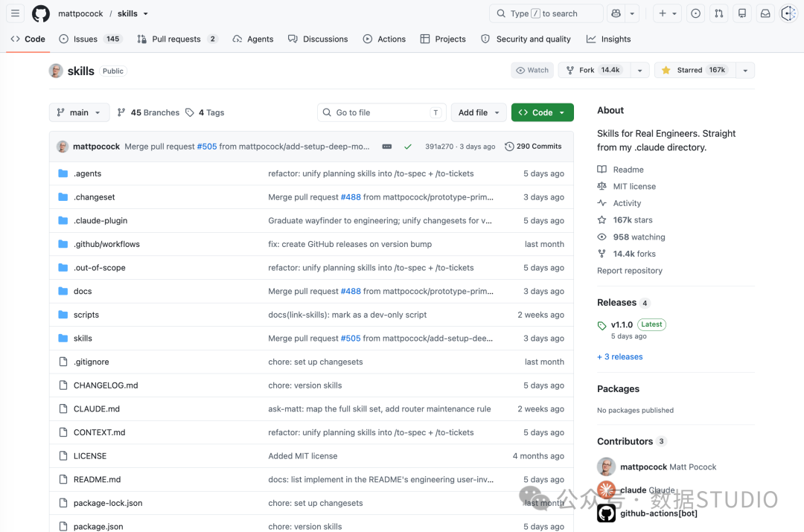Open the Fork options dropdown arrow
Viewport: 804px width, 532px height.
pyautogui.click(x=640, y=70)
